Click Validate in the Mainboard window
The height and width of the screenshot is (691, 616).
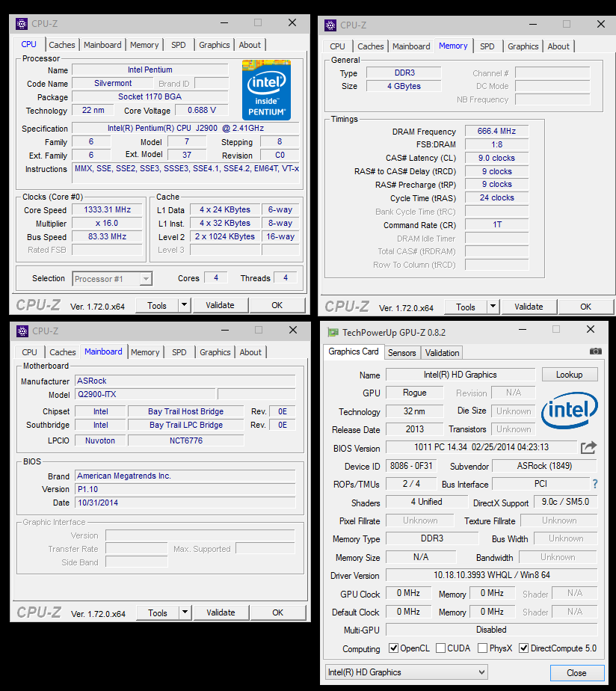click(221, 612)
